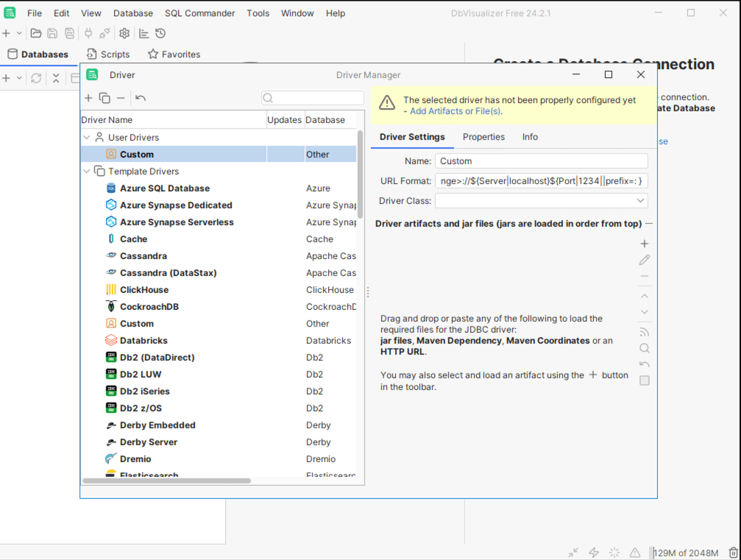
Task: Click the Add Artifacts or File(s) link
Action: click(x=455, y=111)
